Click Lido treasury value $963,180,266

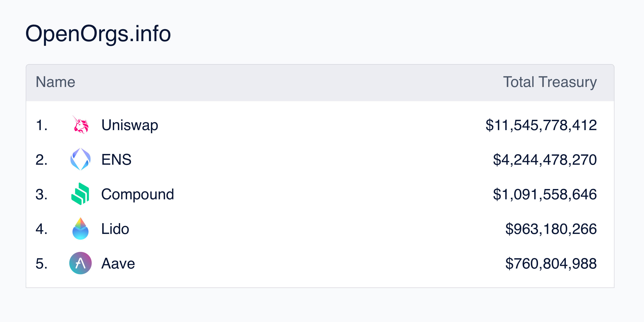pyautogui.click(x=551, y=229)
